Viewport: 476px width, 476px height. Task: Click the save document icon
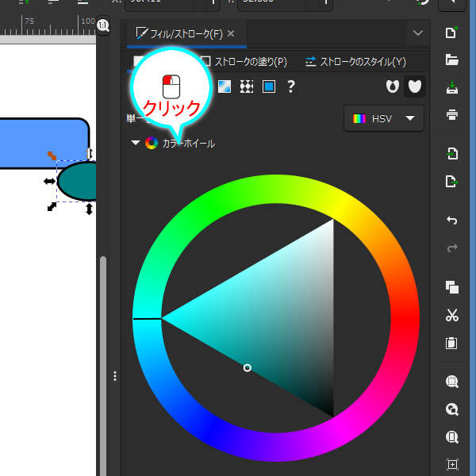(451, 88)
